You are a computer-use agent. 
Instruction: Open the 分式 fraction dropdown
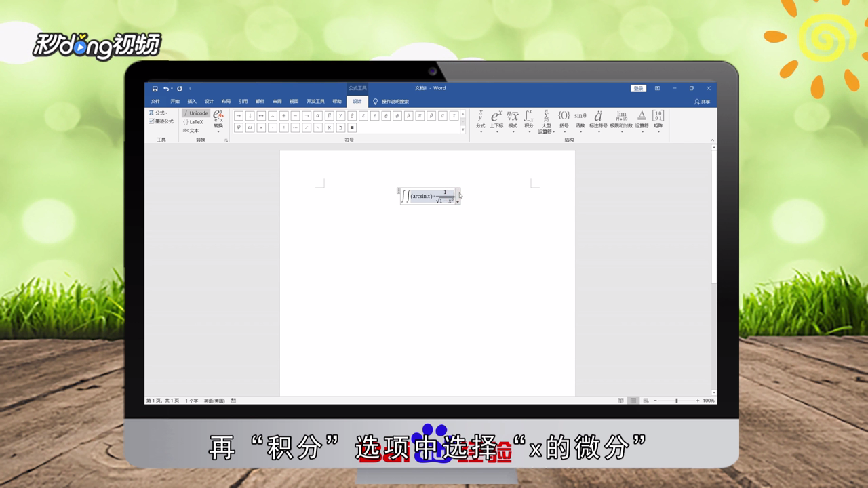click(480, 120)
